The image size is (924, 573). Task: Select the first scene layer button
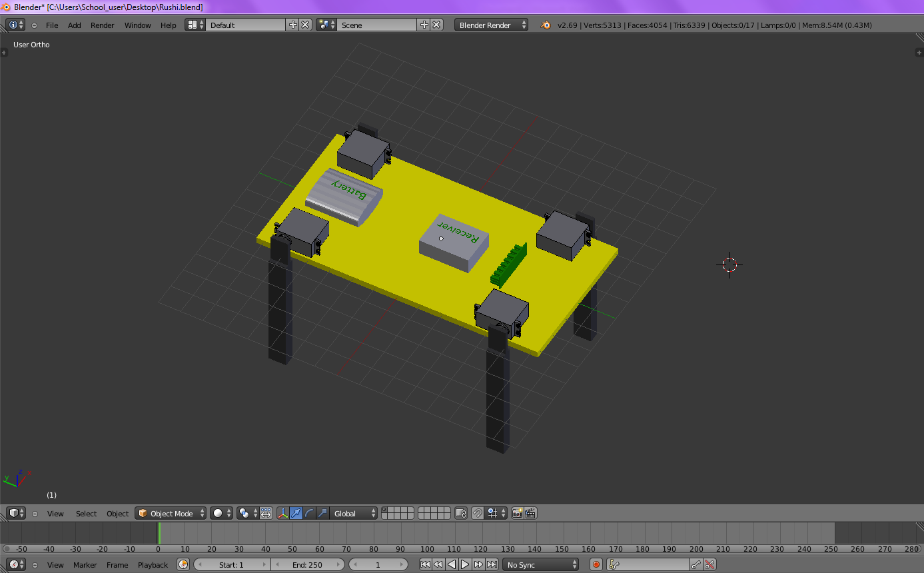(x=384, y=510)
